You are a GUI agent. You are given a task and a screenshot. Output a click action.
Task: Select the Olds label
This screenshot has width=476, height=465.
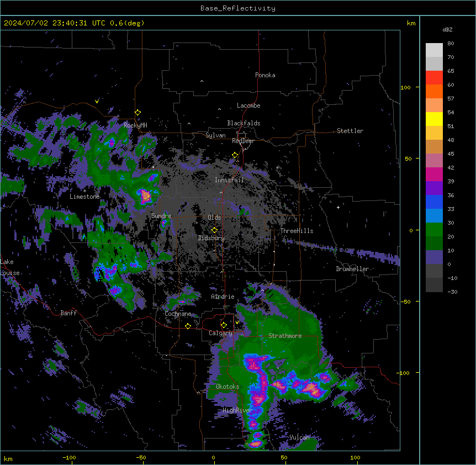(x=214, y=218)
